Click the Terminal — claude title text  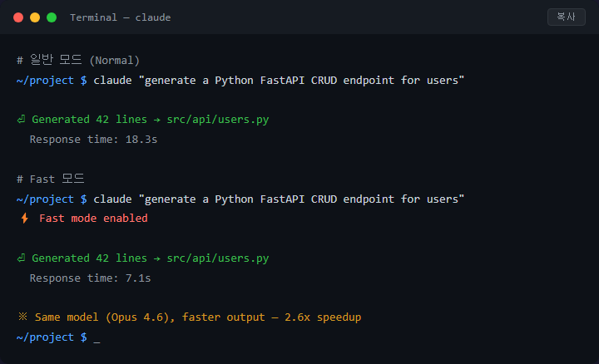(121, 17)
